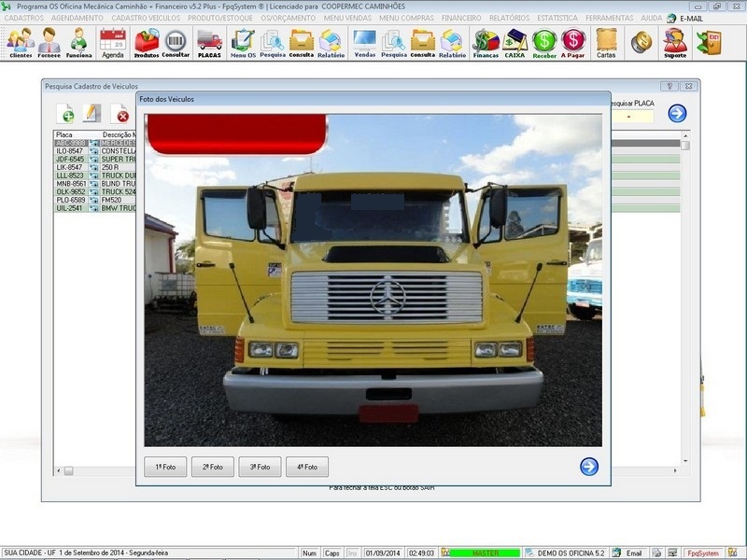Show the 3ª Foto
The width and height of the screenshot is (747, 560).
(260, 467)
